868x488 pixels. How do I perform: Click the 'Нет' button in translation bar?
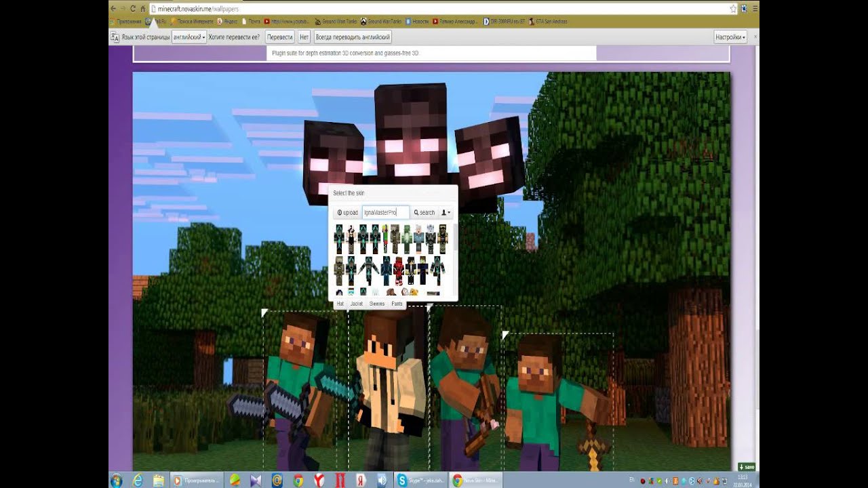click(x=304, y=37)
